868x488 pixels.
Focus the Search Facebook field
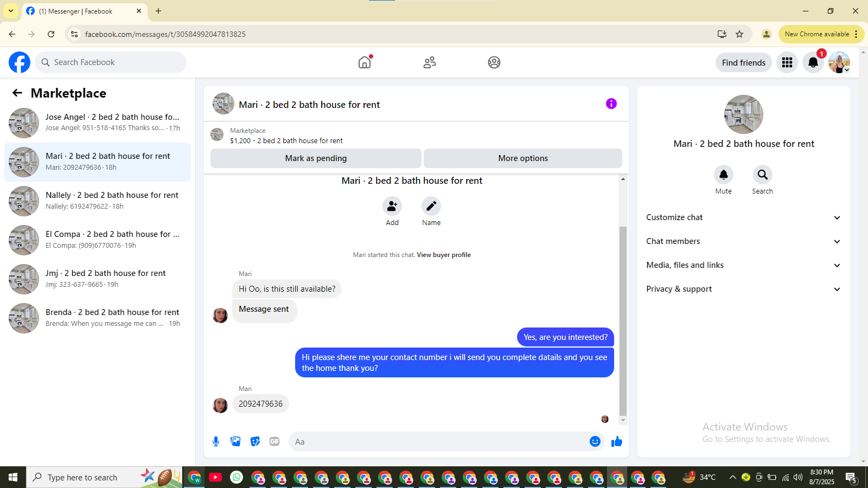tap(111, 62)
